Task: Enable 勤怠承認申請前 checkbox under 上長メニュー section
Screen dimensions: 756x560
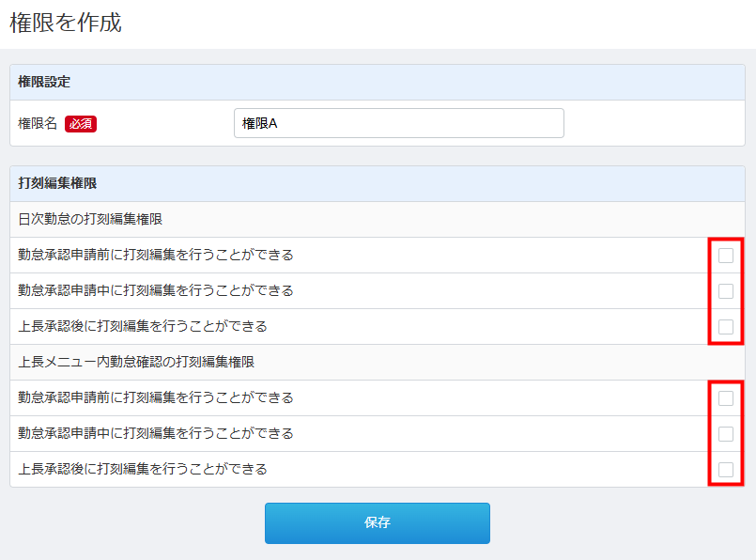Action: [x=725, y=398]
